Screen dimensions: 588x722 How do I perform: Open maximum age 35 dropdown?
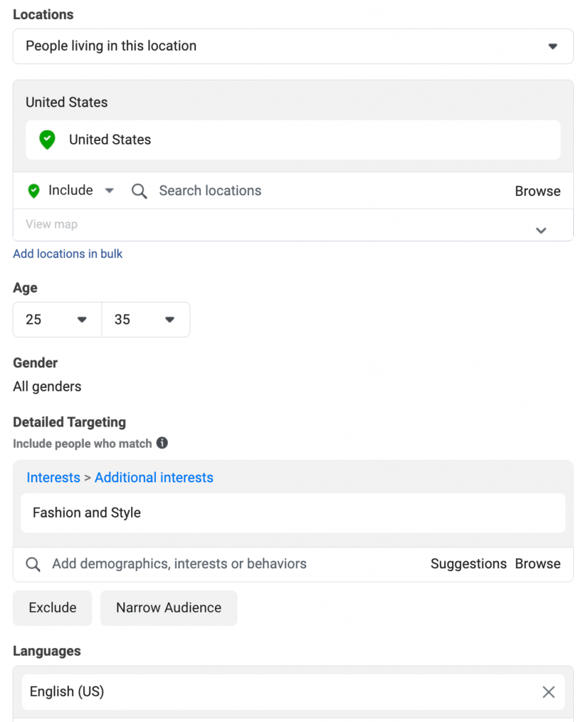pos(145,319)
